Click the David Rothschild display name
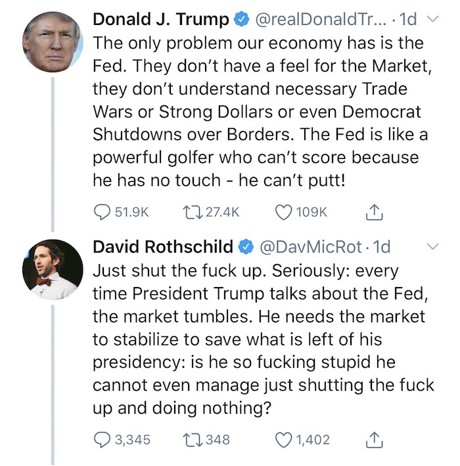 click(163, 247)
